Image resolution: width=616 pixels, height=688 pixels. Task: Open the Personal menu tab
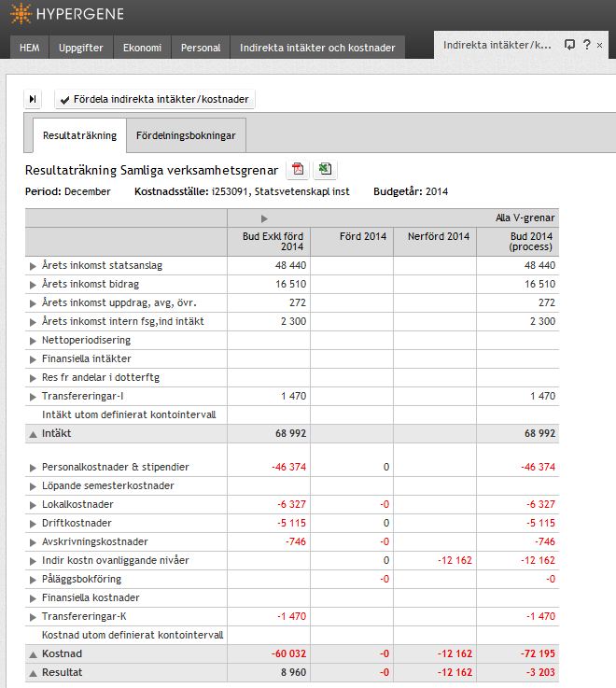201,48
